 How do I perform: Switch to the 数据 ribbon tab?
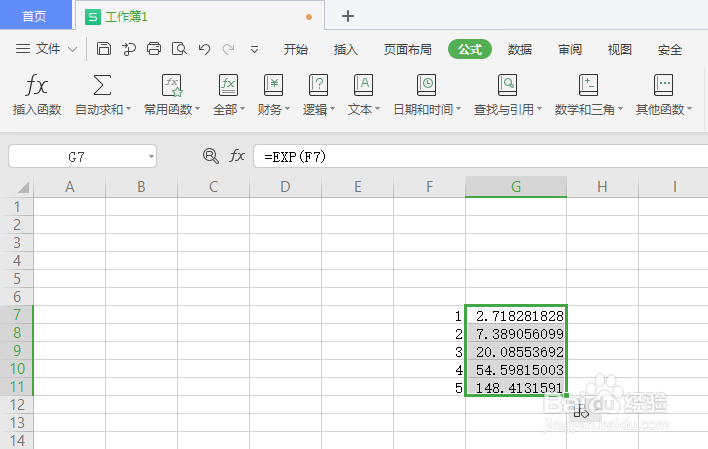click(520, 49)
